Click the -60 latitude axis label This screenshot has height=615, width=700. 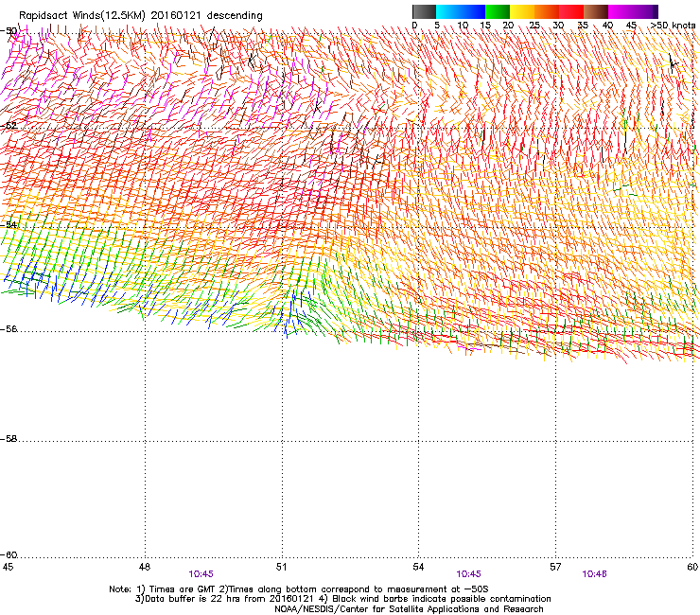point(9,555)
